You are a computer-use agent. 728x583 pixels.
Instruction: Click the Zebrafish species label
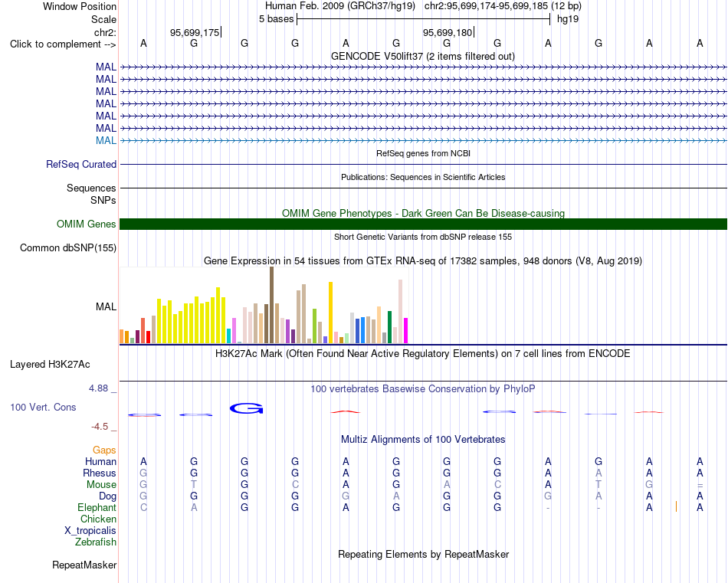96,542
